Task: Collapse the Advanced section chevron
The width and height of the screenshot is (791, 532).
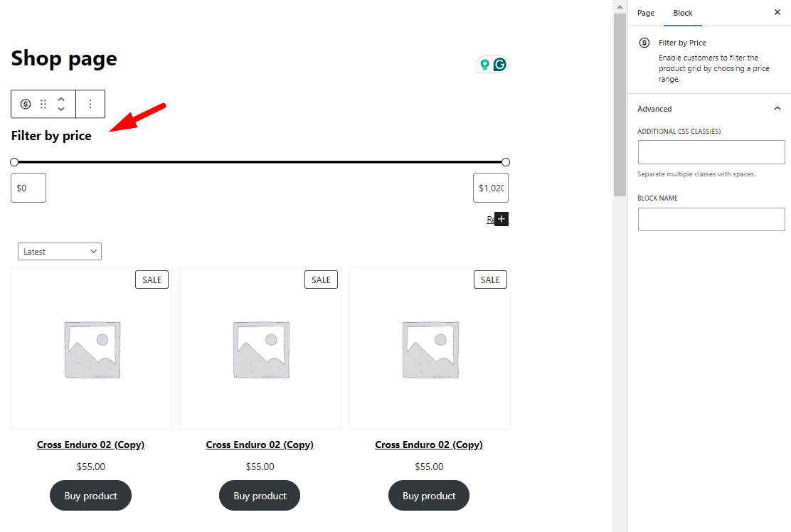Action: click(777, 108)
